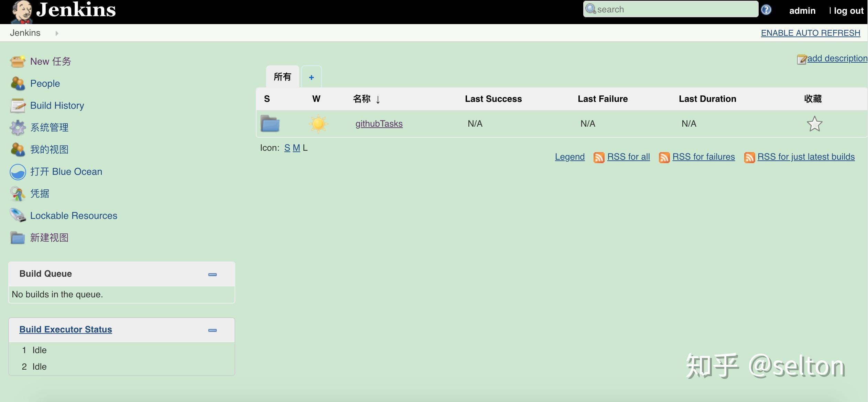The image size is (868, 402).
Task: Collapse the Build Queue panel
Action: [212, 274]
